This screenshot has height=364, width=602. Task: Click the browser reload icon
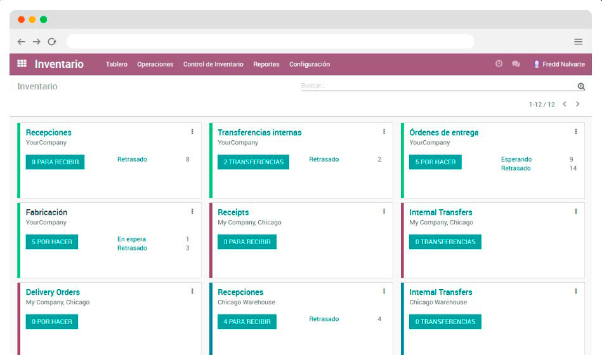tap(52, 42)
